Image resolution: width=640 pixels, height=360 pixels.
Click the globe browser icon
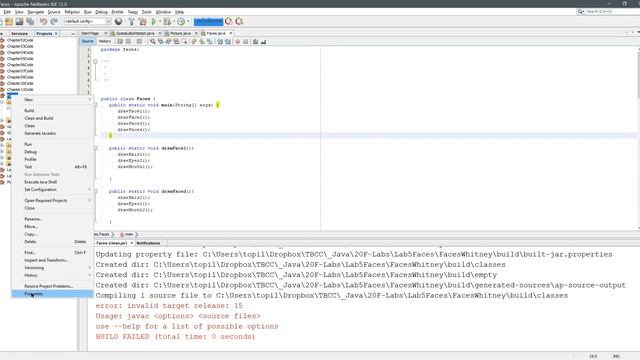[118, 21]
